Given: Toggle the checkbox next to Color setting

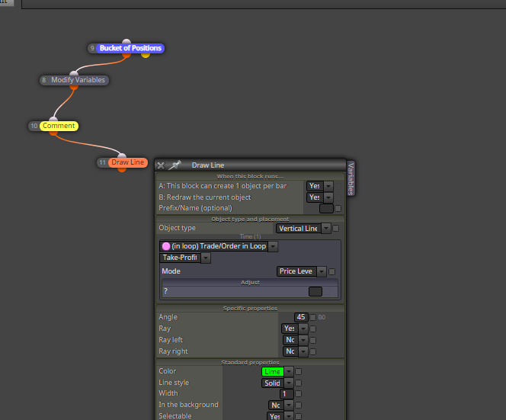Looking at the screenshot, I should [299, 372].
